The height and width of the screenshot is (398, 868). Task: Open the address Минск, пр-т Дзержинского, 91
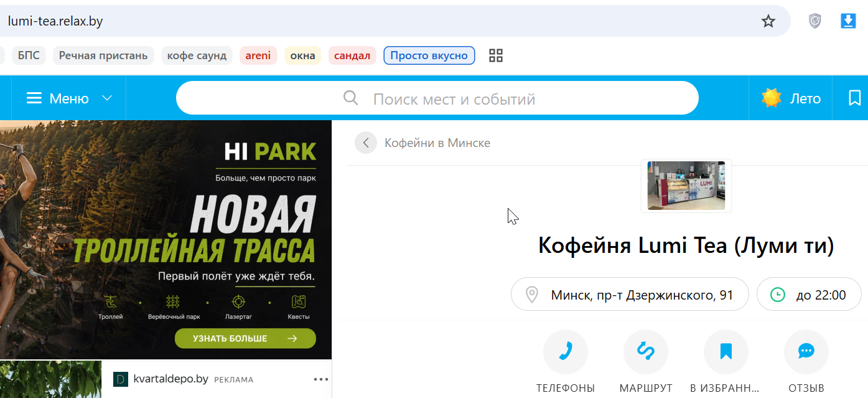pyautogui.click(x=630, y=295)
